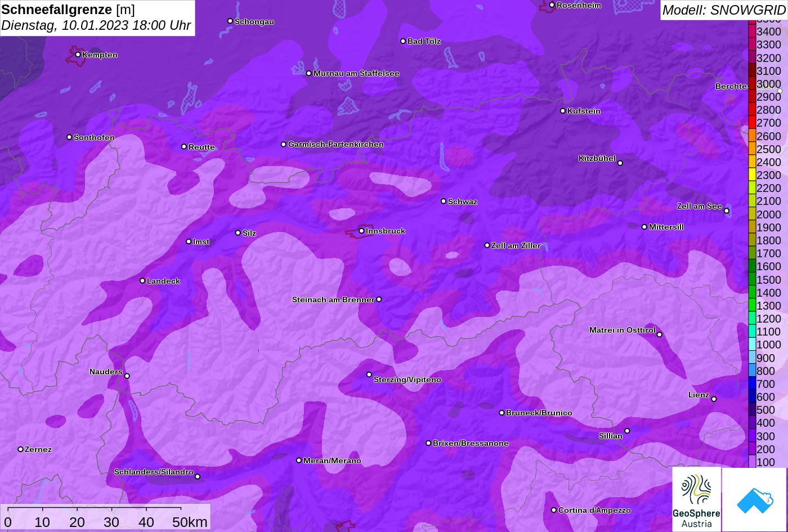Image resolution: width=788 pixels, height=532 pixels.
Task: Open the GeoSphere Austria logo
Action: [x=696, y=499]
